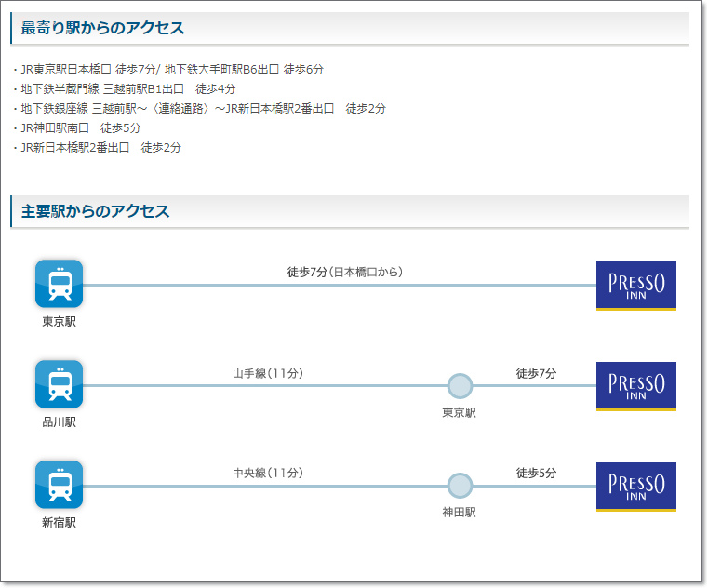The width and height of the screenshot is (708, 588).
Task: Click the line 地下鉄半蔵門線 三越前駅B1出口 徒歩4分
Action: 127,89
